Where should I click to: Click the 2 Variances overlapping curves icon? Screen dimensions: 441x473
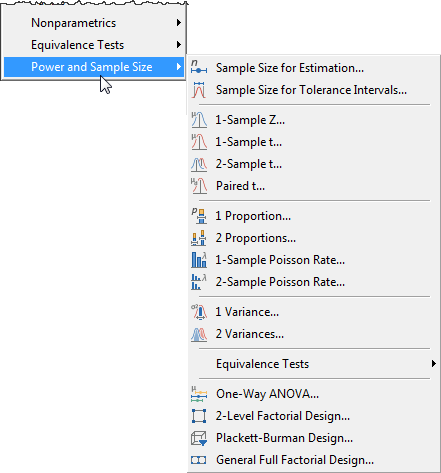[x=199, y=334]
